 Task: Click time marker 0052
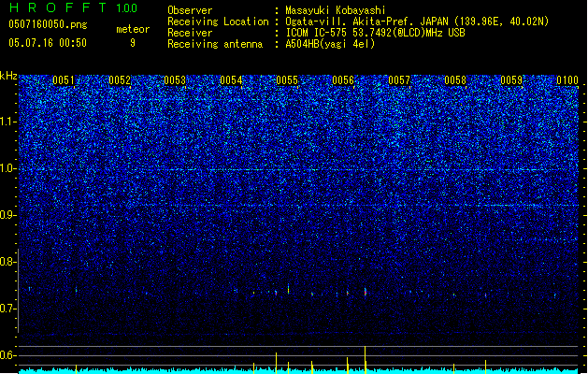tap(120, 80)
